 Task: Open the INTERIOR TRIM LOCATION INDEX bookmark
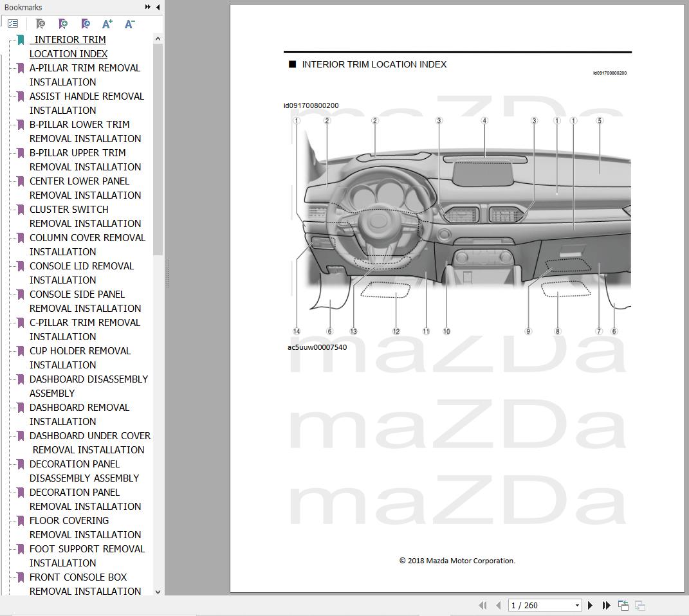[x=68, y=46]
